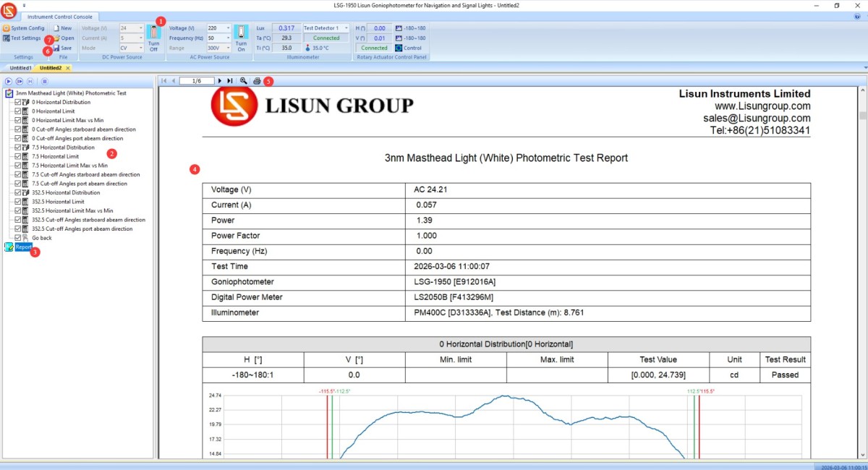Screen dimensions: 868x470
Task: Click the skip step button in tree toolbar
Action: coord(30,82)
